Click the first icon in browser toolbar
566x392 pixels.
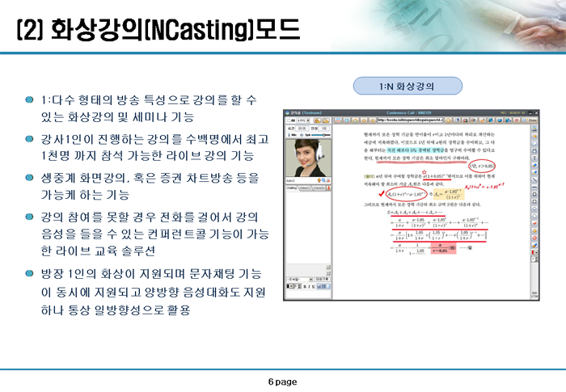tap(338, 120)
